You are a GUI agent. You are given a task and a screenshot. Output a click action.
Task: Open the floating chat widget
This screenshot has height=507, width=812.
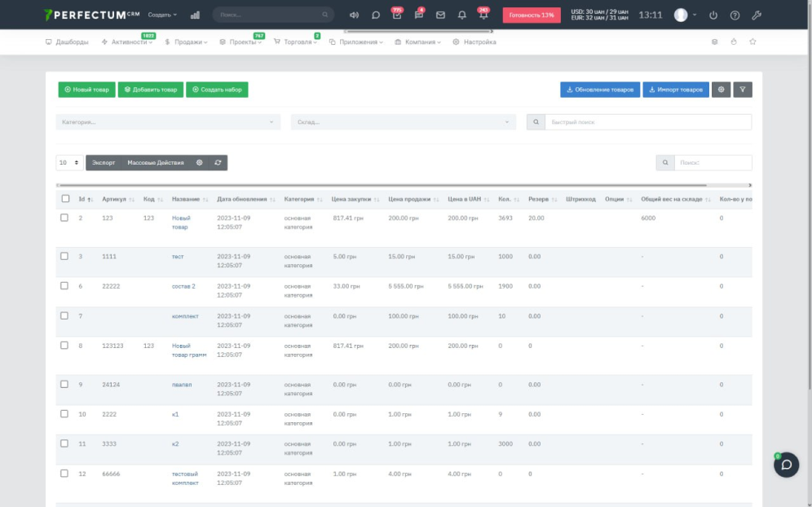pyautogui.click(x=786, y=465)
